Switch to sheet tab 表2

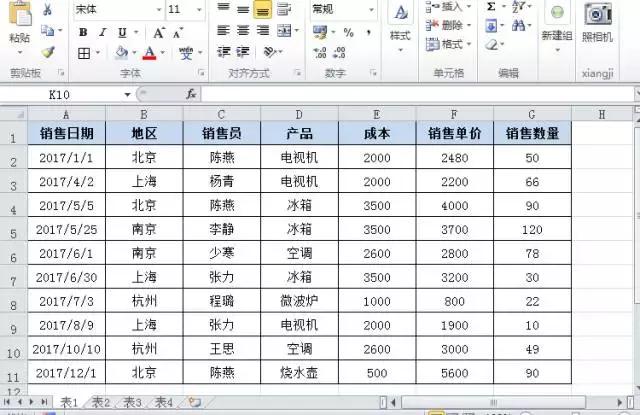[x=101, y=403]
